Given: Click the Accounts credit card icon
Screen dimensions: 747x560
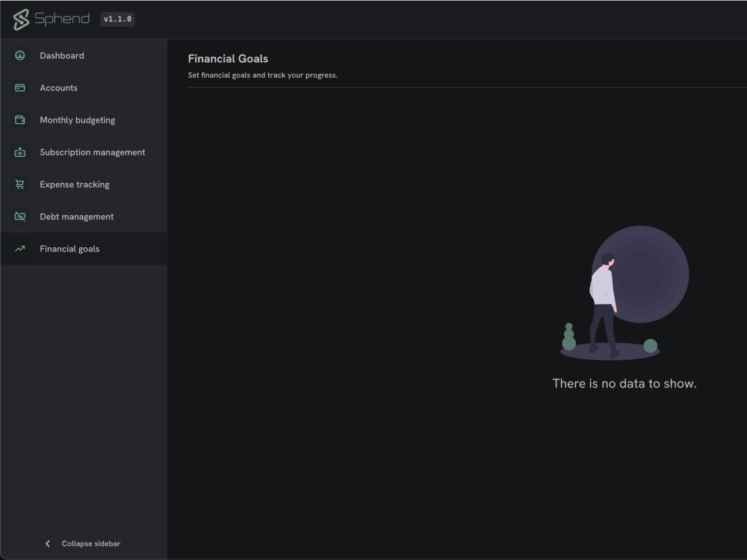Looking at the screenshot, I should [20, 88].
